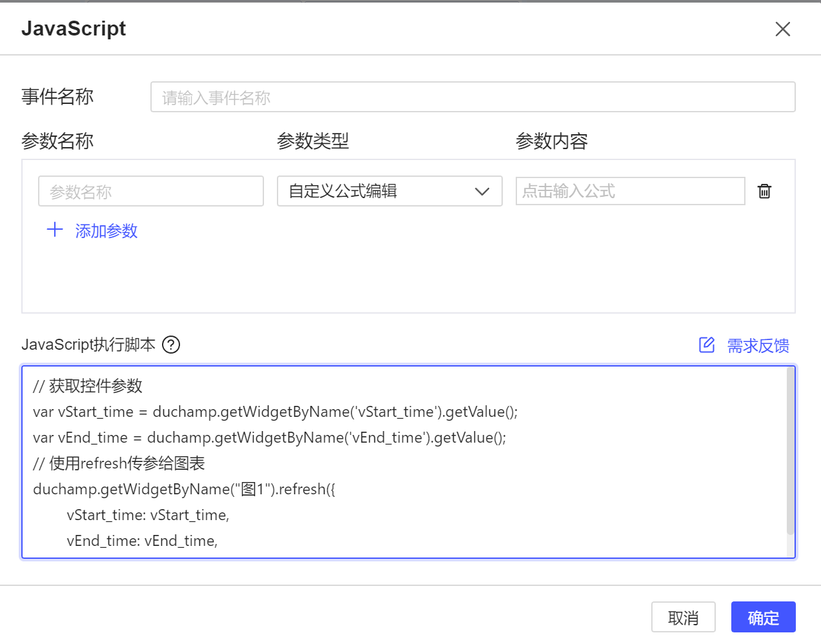The height and width of the screenshot is (644, 821).
Task: Click the trash icon to delete the parameter row
Action: click(764, 191)
